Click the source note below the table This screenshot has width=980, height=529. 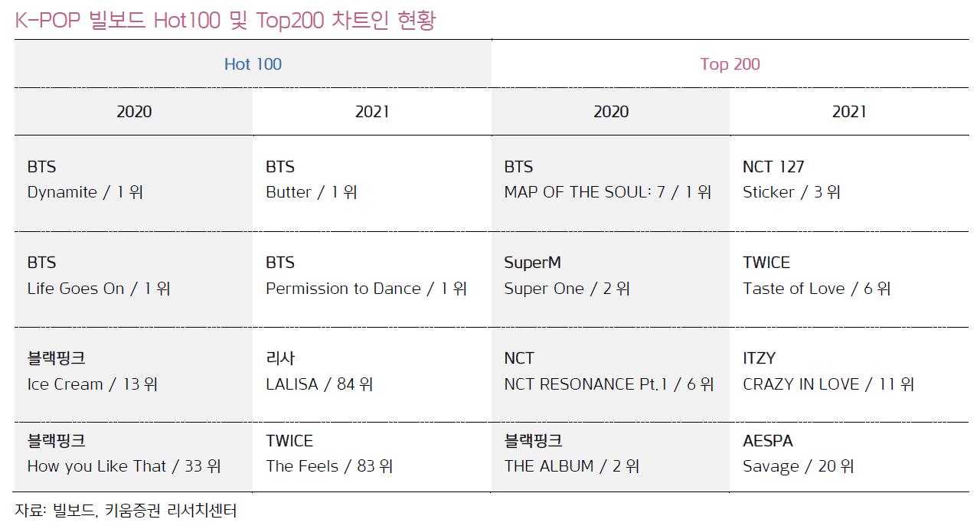126,511
